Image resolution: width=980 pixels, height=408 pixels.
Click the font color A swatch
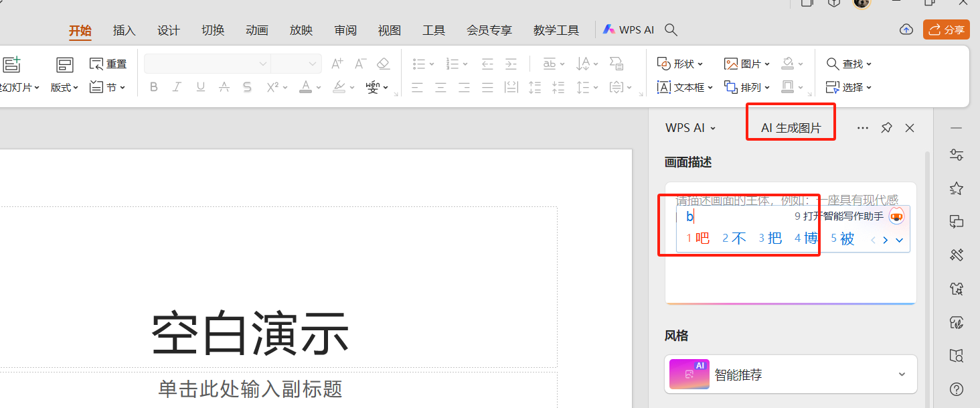tap(306, 87)
